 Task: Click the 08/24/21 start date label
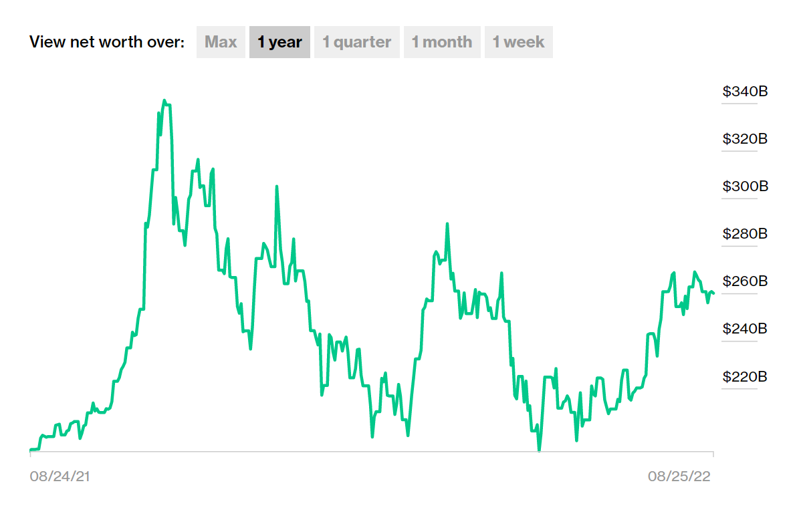coord(60,477)
